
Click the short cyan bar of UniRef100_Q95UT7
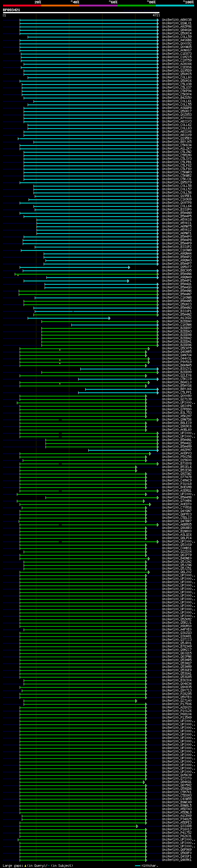75,267
